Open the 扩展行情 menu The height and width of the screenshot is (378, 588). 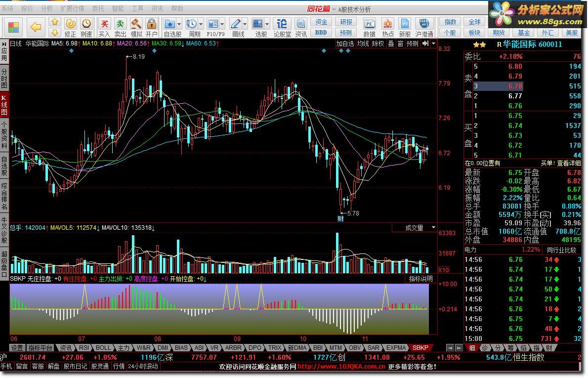72,8
